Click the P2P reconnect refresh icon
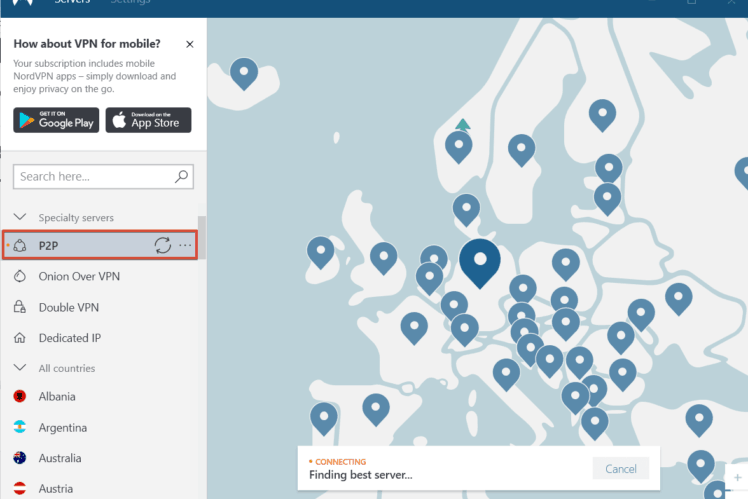The height and width of the screenshot is (499, 748). [x=163, y=245]
